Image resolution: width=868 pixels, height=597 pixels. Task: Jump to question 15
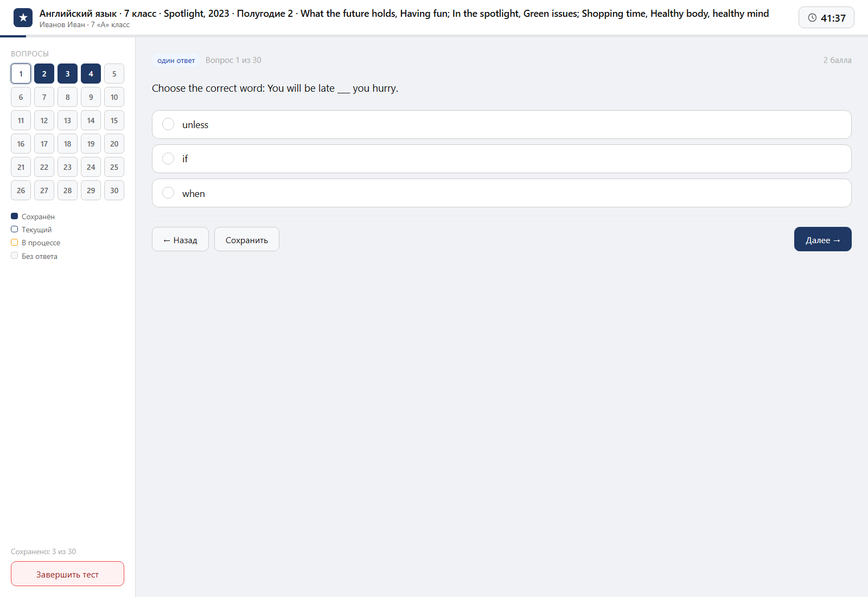(114, 120)
